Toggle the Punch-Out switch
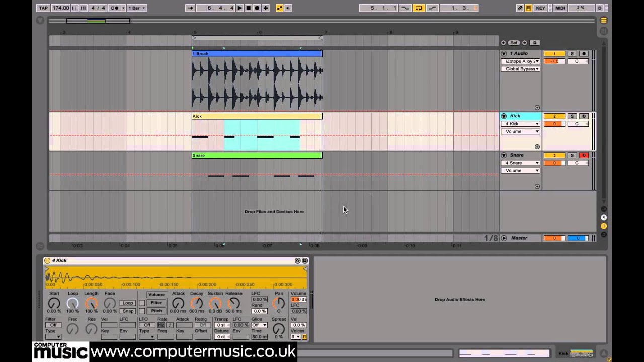Screen dimensions: 644x362 [x=432, y=8]
